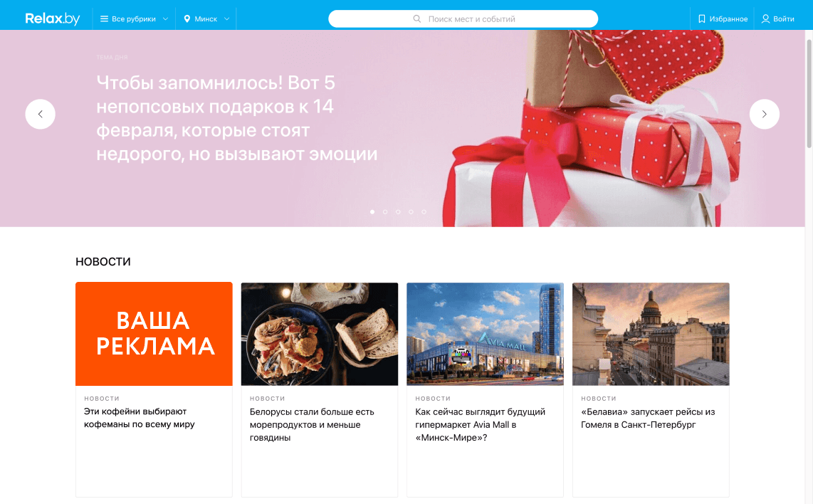Click the user profile icon beside Войти
The height and width of the screenshot is (504, 813).
765,19
